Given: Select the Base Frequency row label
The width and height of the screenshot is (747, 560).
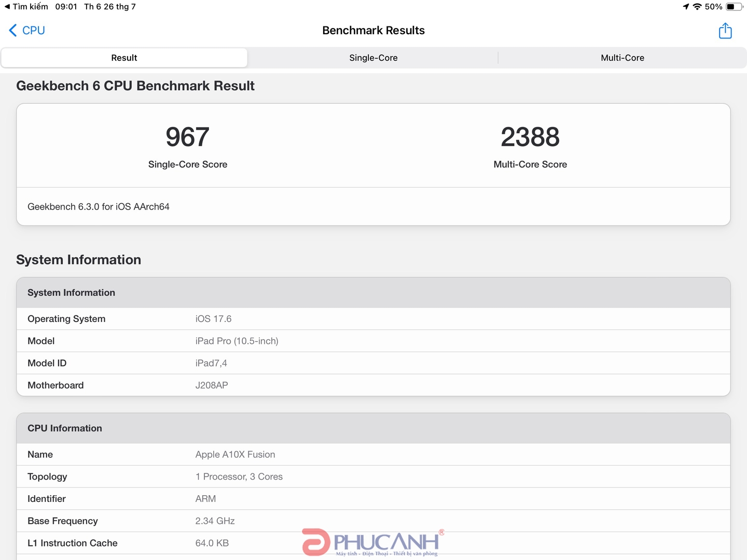Looking at the screenshot, I should pyautogui.click(x=63, y=522).
